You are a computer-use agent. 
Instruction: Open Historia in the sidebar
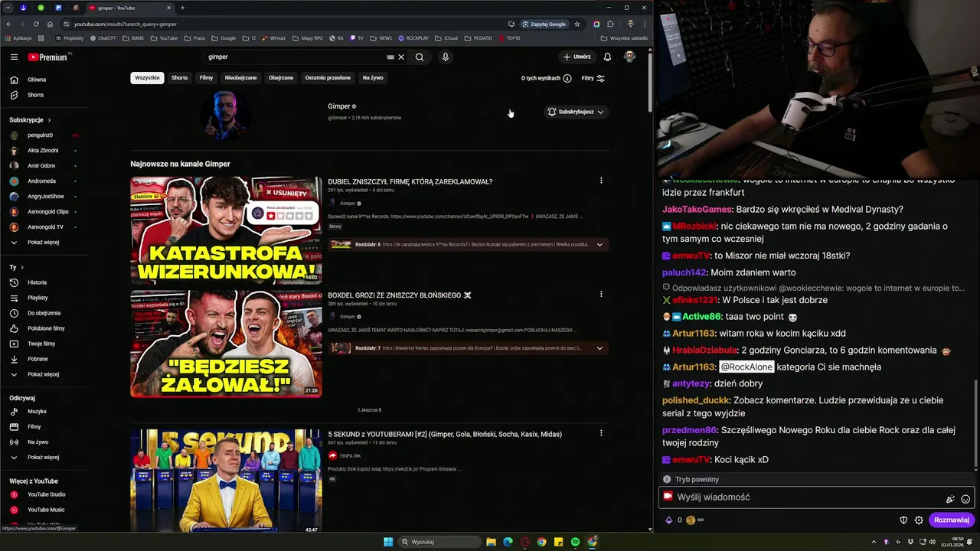pyautogui.click(x=37, y=282)
